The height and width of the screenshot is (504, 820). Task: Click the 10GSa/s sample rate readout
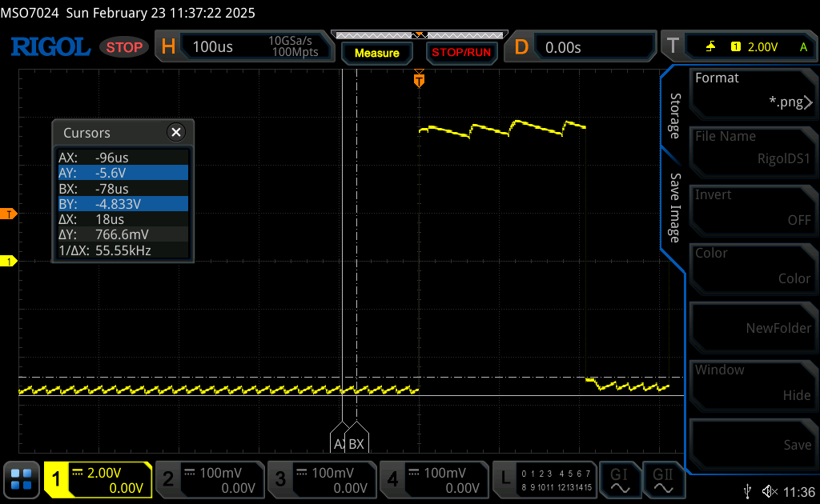pyautogui.click(x=290, y=41)
